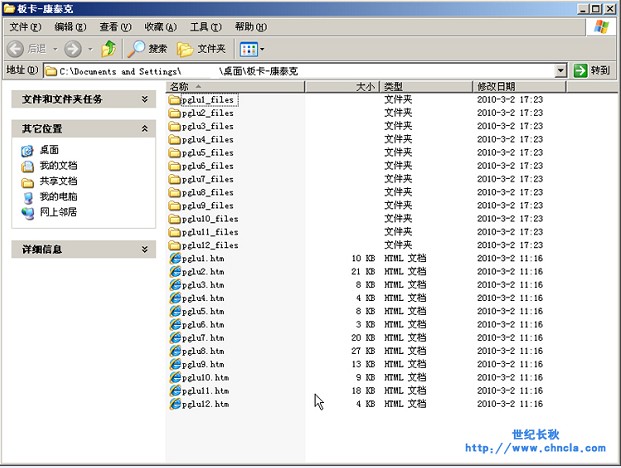Open the Search (搜索) toolbar button
Image resolution: width=621 pixels, height=468 pixels.
147,49
